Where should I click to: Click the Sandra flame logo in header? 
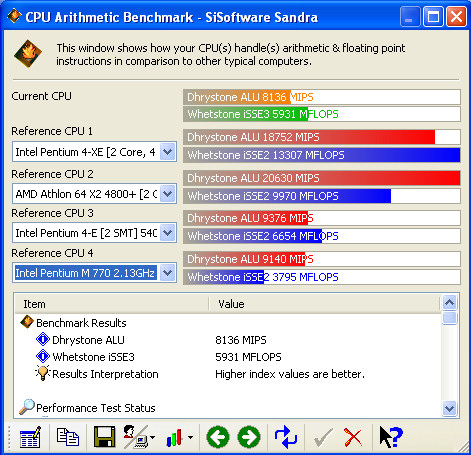coord(28,54)
